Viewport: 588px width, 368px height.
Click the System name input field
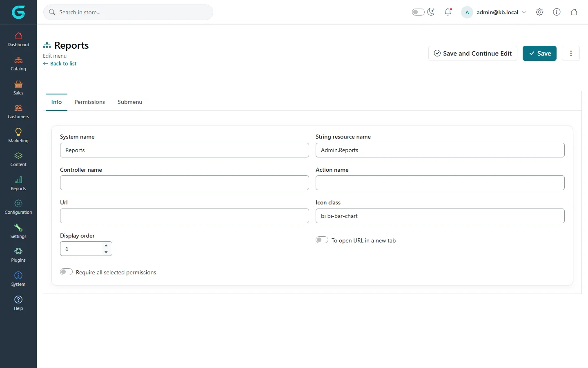(185, 150)
